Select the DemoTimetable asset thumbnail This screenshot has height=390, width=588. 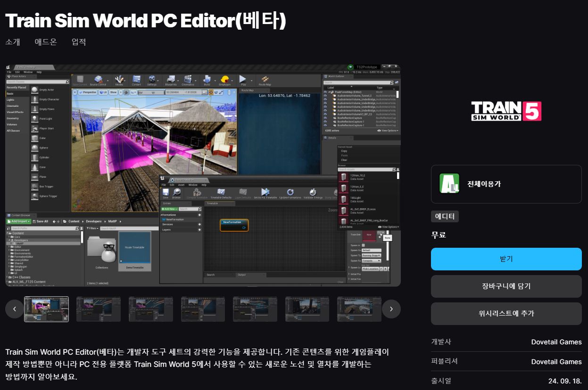134,251
